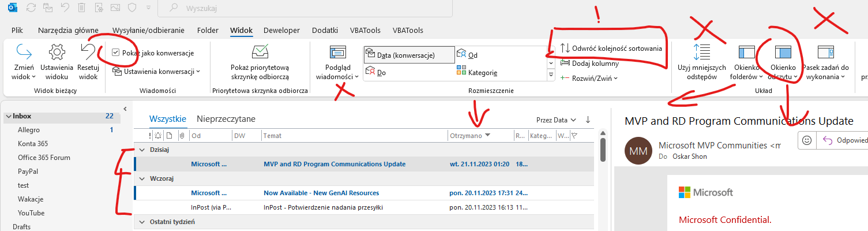The width and height of the screenshot is (868, 231).
Task: Click Dodaj kolumny button
Action: click(589, 63)
